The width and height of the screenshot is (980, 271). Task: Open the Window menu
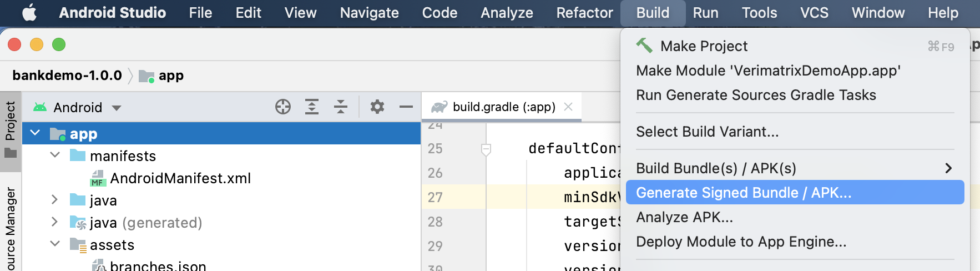click(878, 12)
